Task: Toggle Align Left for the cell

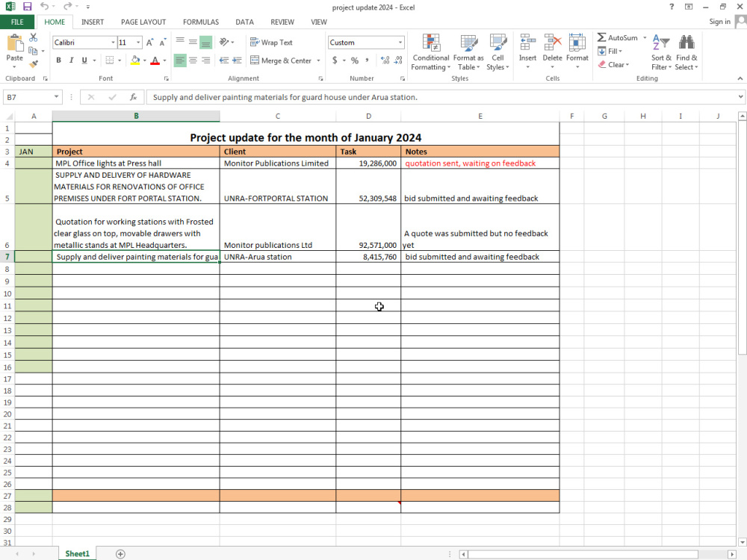Action: (x=180, y=60)
